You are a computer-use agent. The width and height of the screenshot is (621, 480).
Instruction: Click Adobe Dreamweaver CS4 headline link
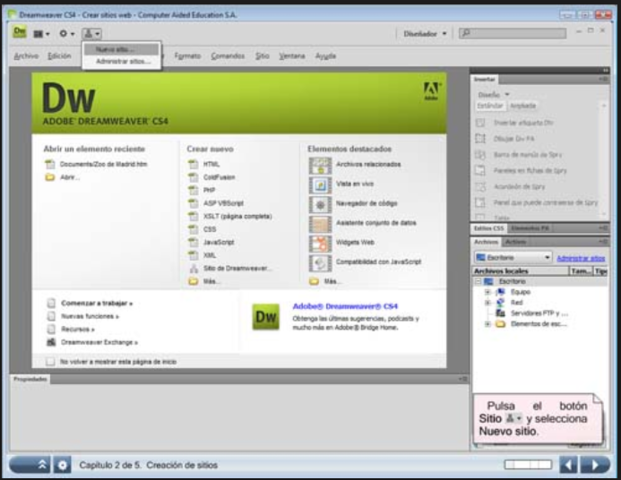coord(345,306)
